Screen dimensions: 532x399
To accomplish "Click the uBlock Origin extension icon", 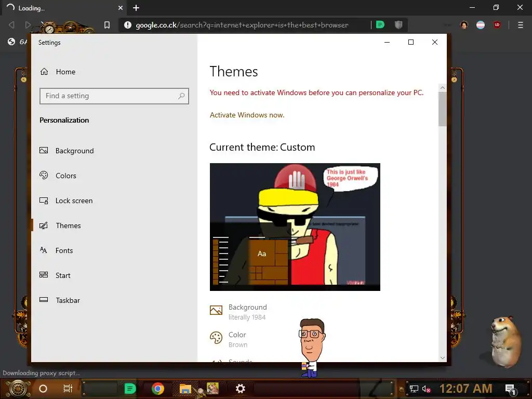I will (497, 25).
